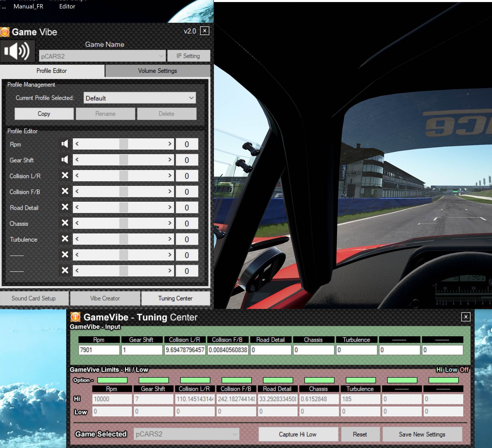Toggle the Gear Shift speaker mute icon
The height and width of the screenshot is (448, 492).
click(65, 160)
